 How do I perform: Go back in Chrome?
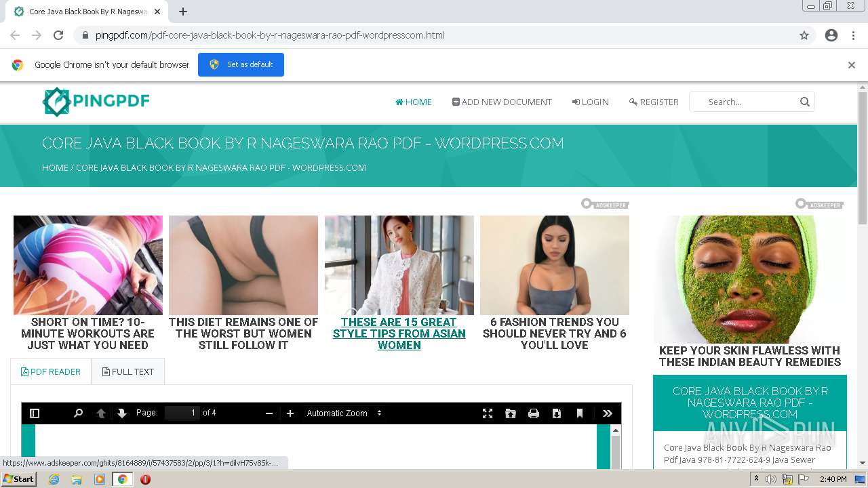pyautogui.click(x=15, y=35)
